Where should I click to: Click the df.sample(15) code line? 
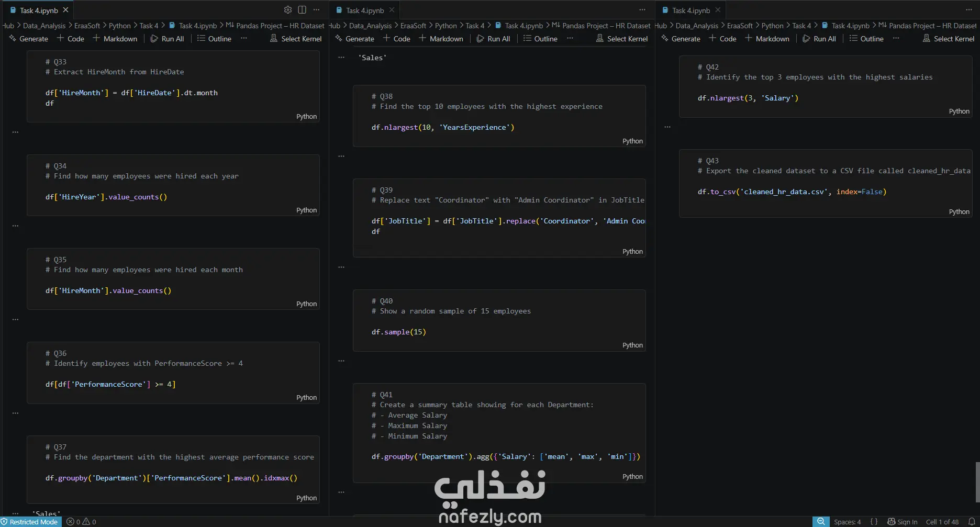pos(399,332)
